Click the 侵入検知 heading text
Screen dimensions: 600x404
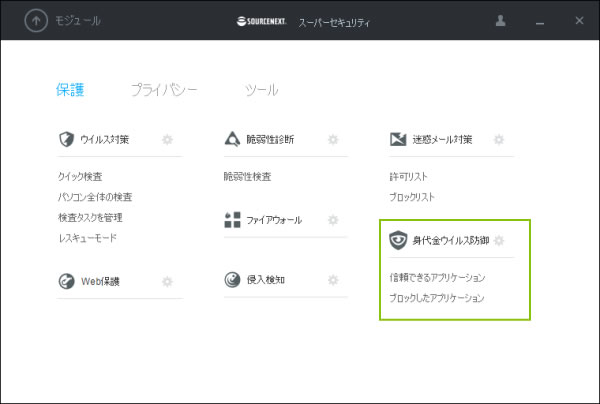(266, 280)
